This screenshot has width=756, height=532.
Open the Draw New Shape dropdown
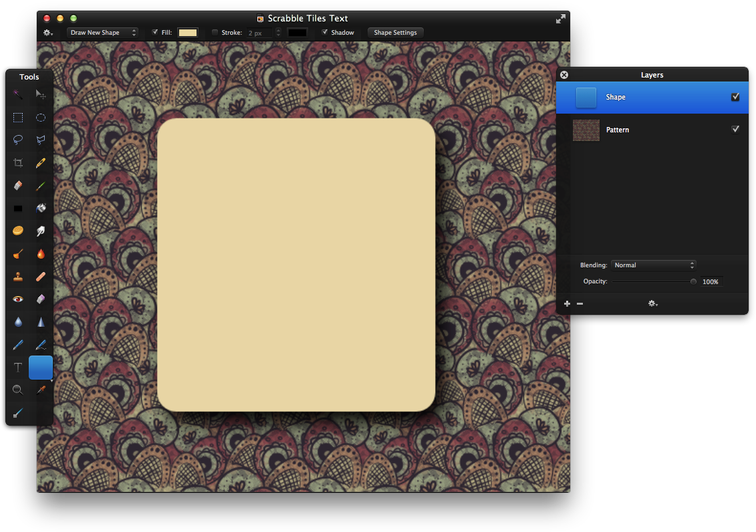(102, 32)
